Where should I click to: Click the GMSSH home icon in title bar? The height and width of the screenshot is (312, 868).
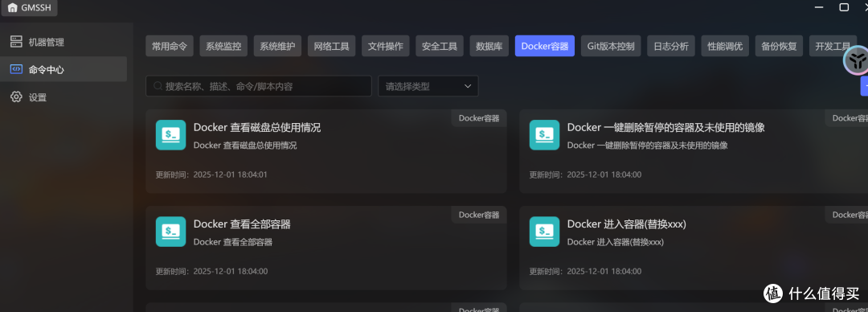(x=13, y=8)
